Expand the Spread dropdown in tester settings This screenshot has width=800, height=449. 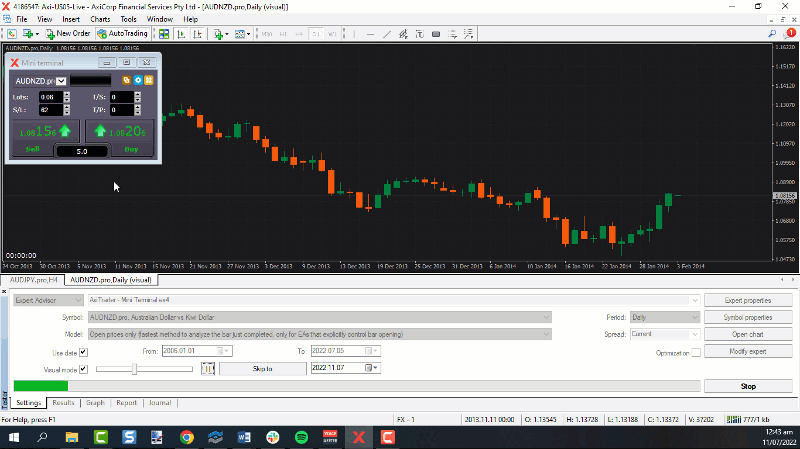tap(693, 334)
